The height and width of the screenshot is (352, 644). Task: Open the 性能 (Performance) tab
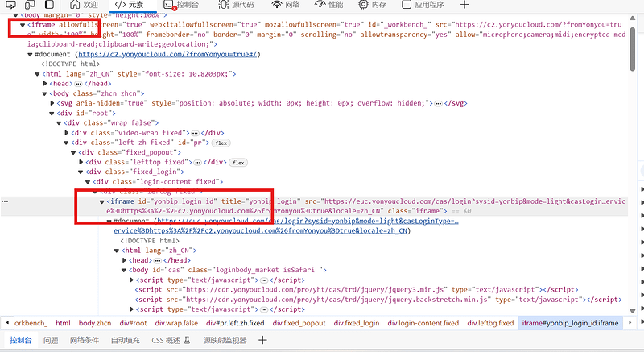328,5
